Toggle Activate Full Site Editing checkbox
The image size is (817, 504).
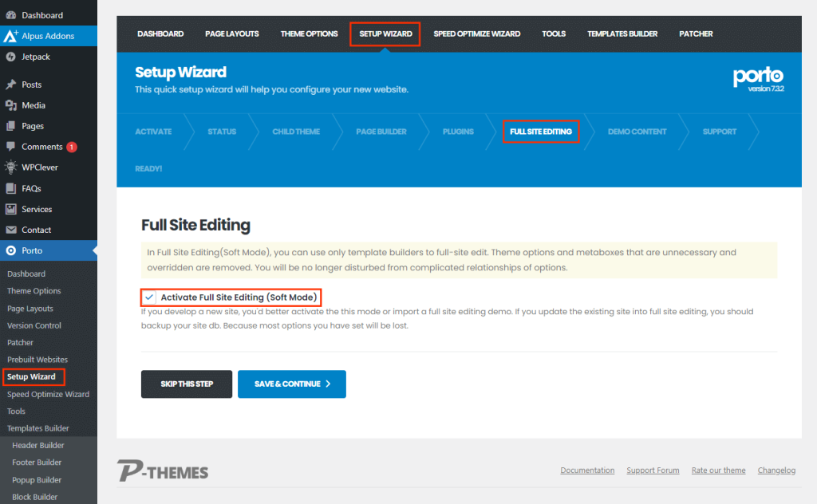click(x=150, y=297)
